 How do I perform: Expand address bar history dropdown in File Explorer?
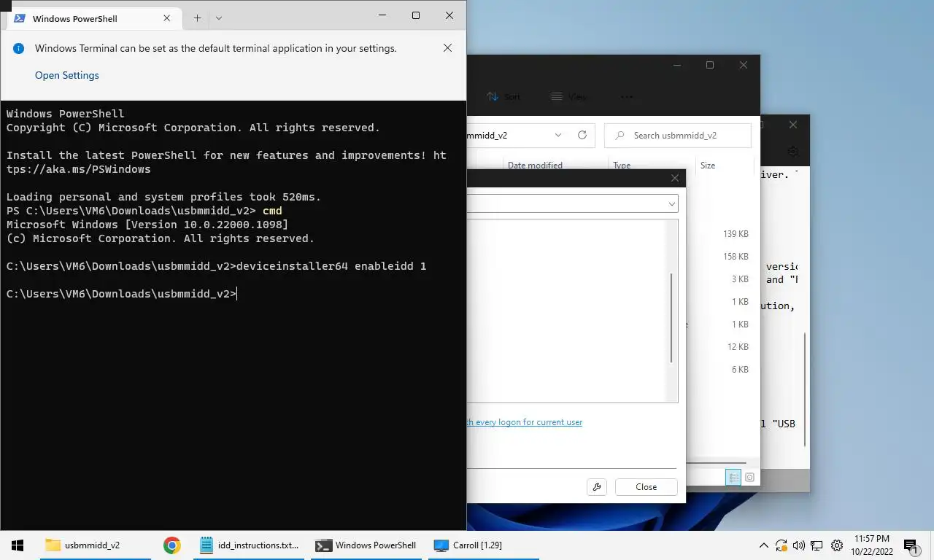(x=558, y=135)
